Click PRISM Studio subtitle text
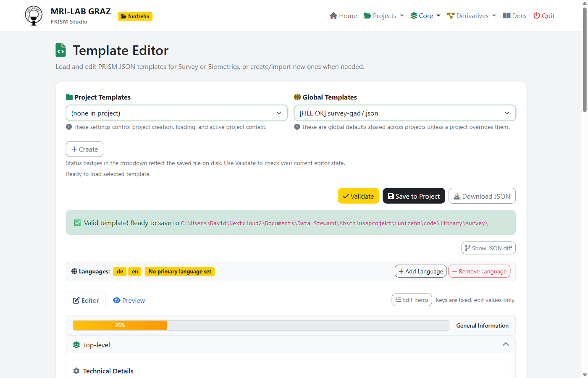The image size is (588, 378). 69,22
